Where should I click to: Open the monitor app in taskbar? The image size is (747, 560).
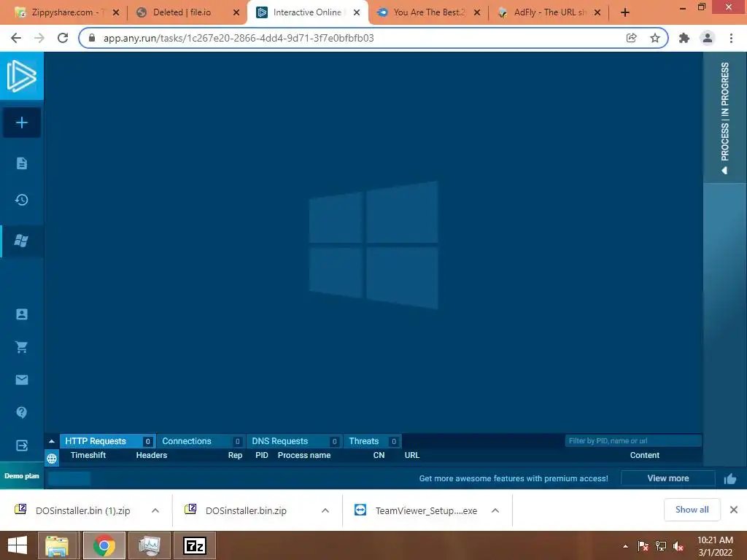click(149, 545)
